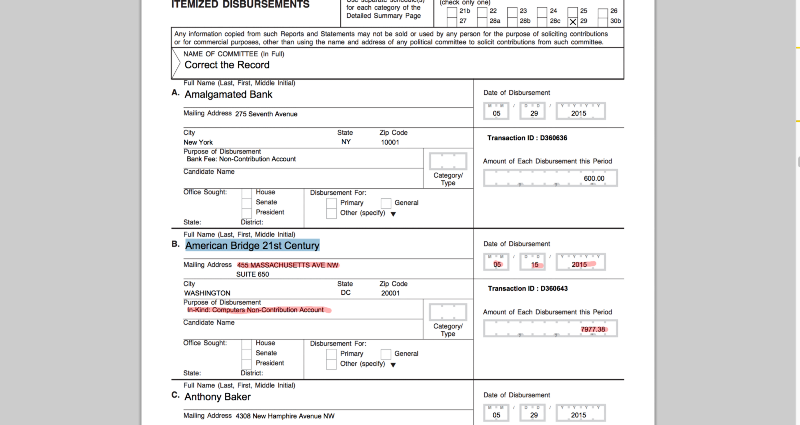Screen dimensions: 800x425
Task: Click day field of Amalgamated Bank disbursement date
Action: [533, 111]
